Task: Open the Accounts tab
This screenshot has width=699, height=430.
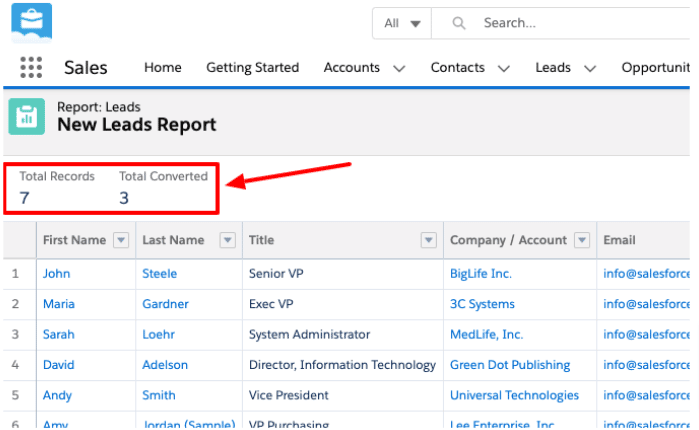Action: coord(352,67)
